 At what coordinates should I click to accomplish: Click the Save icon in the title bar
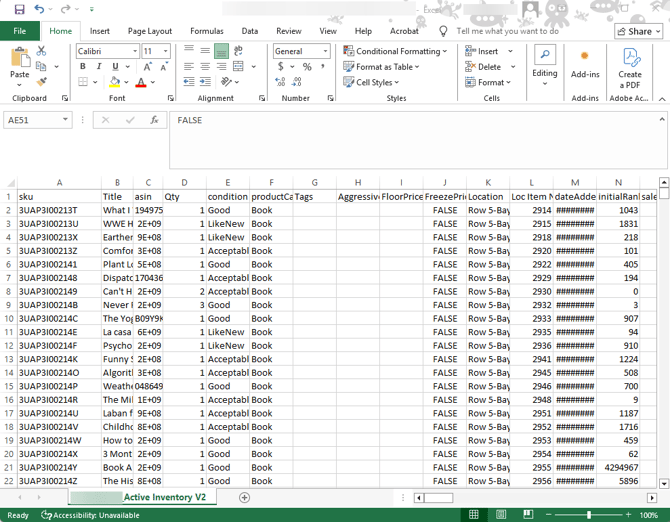point(19,9)
